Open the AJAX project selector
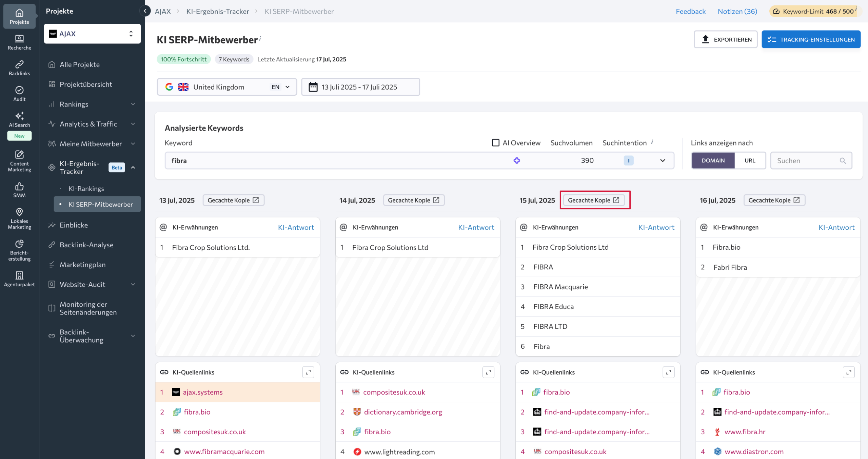This screenshot has width=868, height=459. pyautogui.click(x=92, y=34)
